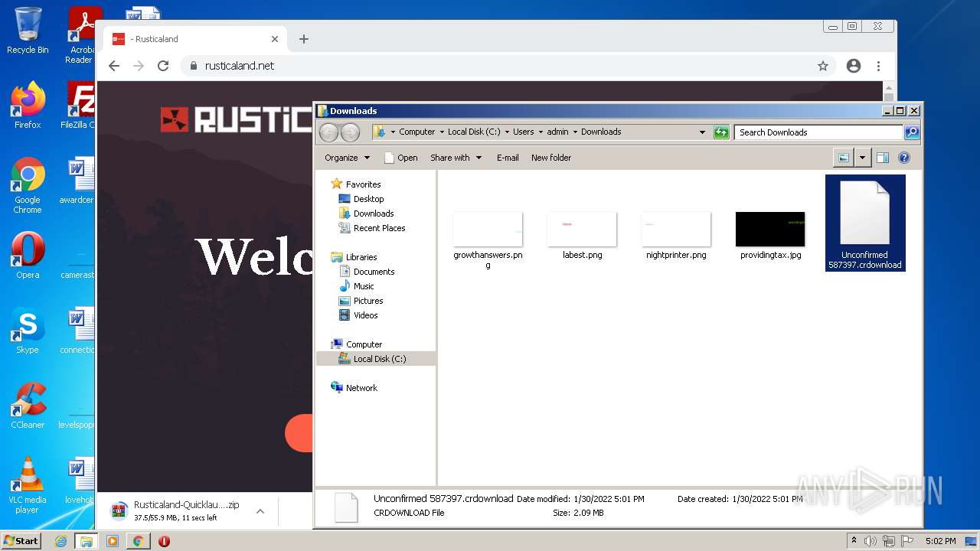Viewport: 980px width, 551px height.
Task: Select the Unconfirmed 587397.crdownload file
Action: tap(865, 223)
